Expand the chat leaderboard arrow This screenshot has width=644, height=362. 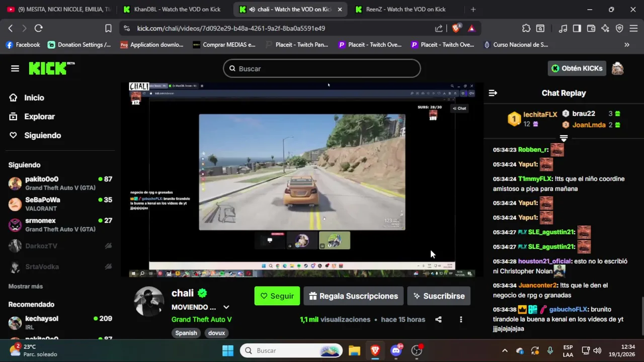click(563, 138)
